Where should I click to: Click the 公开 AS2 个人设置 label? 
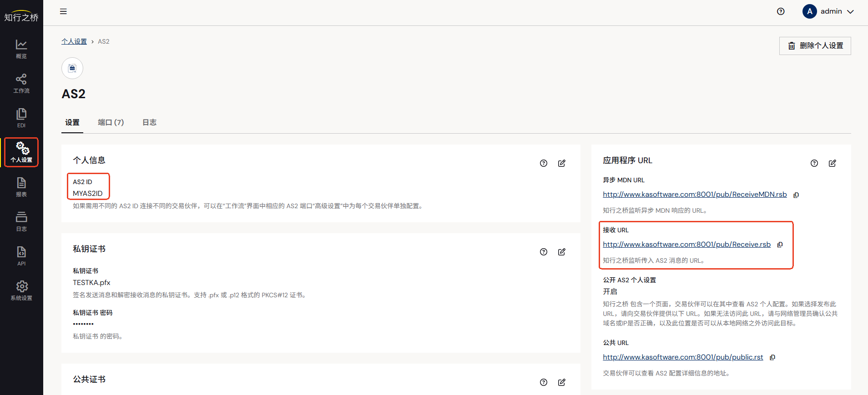630,280
